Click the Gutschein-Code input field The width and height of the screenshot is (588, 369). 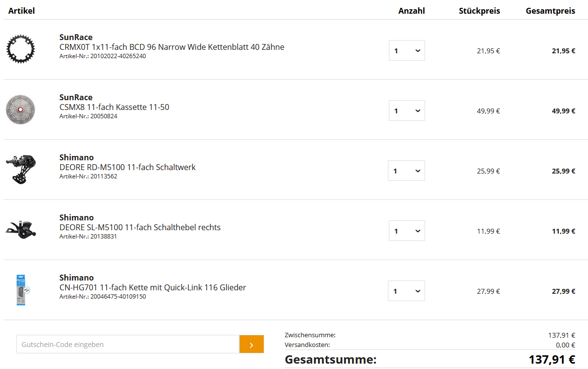[x=128, y=344]
